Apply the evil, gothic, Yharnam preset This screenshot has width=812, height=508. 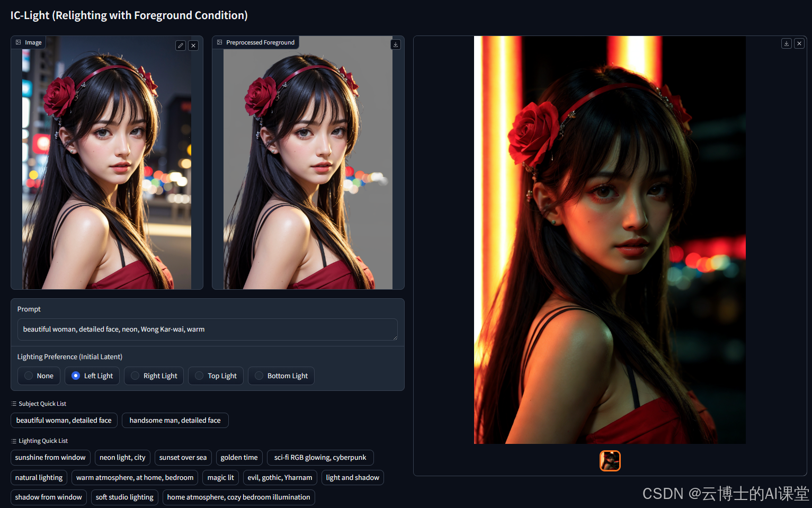pyautogui.click(x=280, y=477)
